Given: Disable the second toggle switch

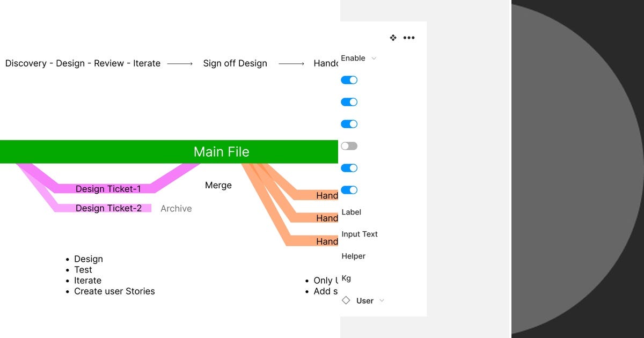Looking at the screenshot, I should 349,101.
